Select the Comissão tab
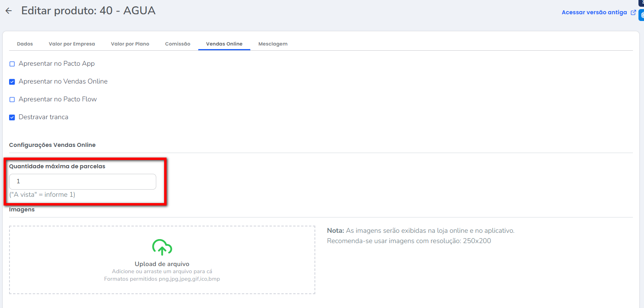This screenshot has height=308, width=644. tap(178, 44)
